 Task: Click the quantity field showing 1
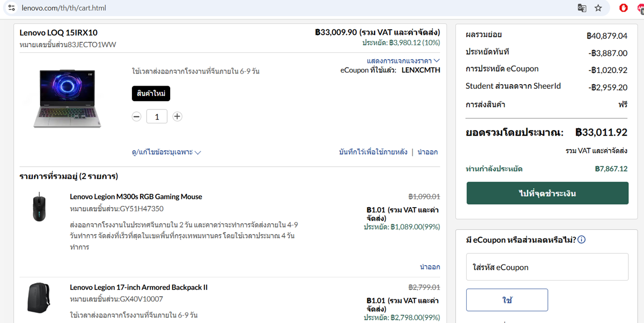click(x=157, y=116)
